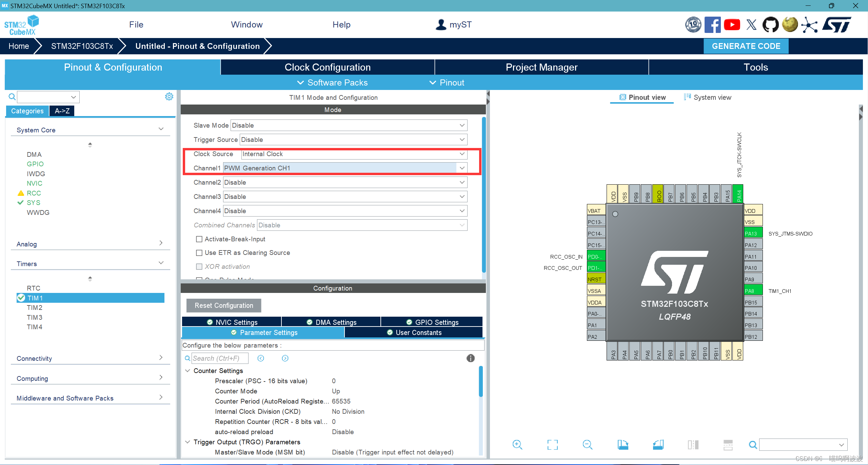Open the GitHub icon in the header
This screenshot has height=465, width=868.
click(x=770, y=25)
